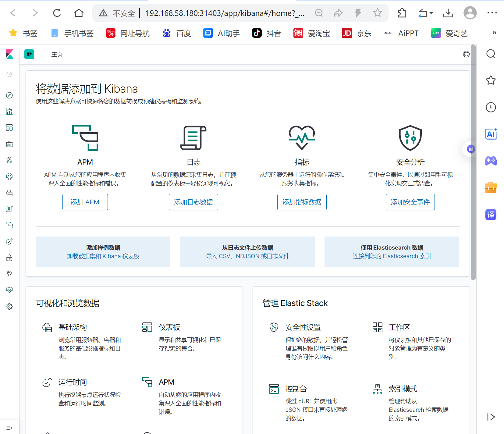Go forward in browser history
504x434 pixels.
click(35, 13)
